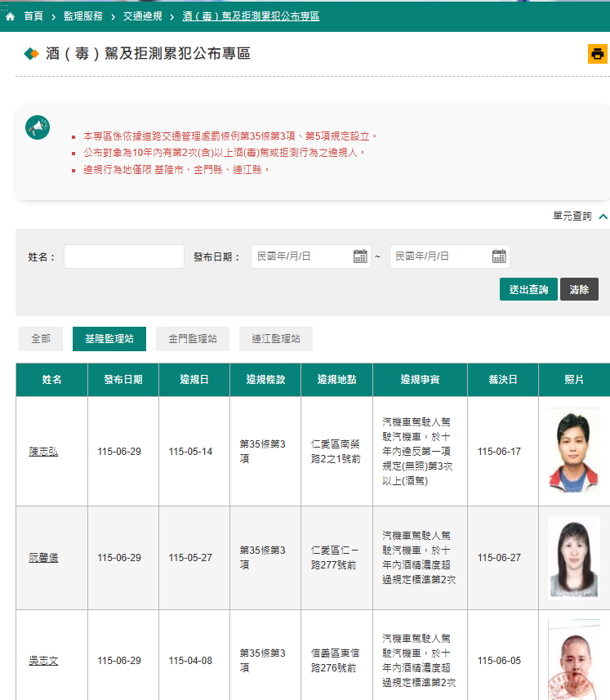Open the 吳志文 name link

click(43, 661)
